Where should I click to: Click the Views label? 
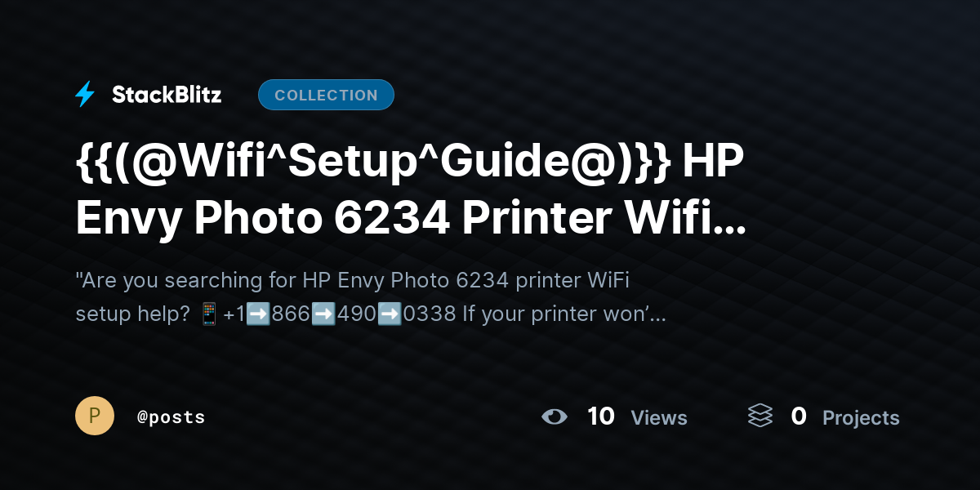659,418
